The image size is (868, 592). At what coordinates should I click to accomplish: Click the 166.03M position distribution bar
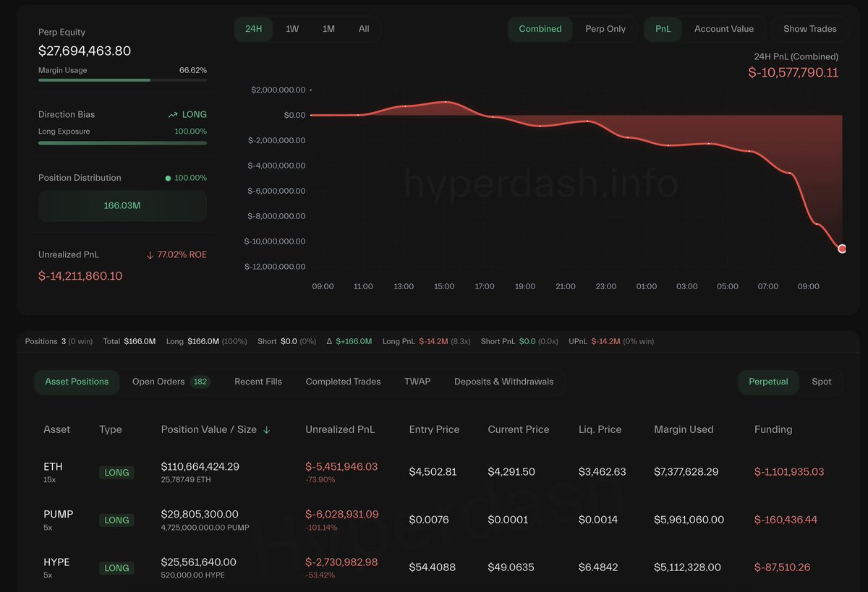point(122,206)
